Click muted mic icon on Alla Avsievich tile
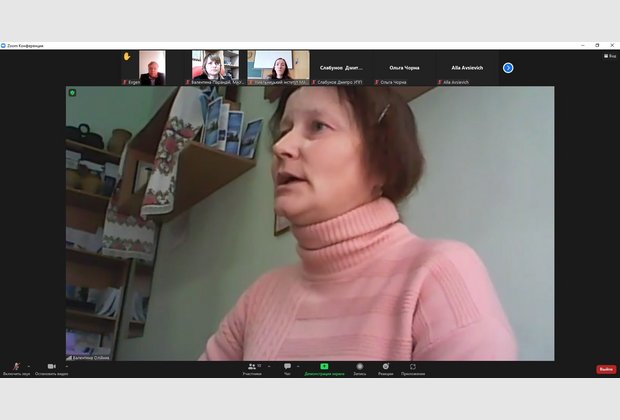Screen dimensions: 620x420 [x=440, y=82]
